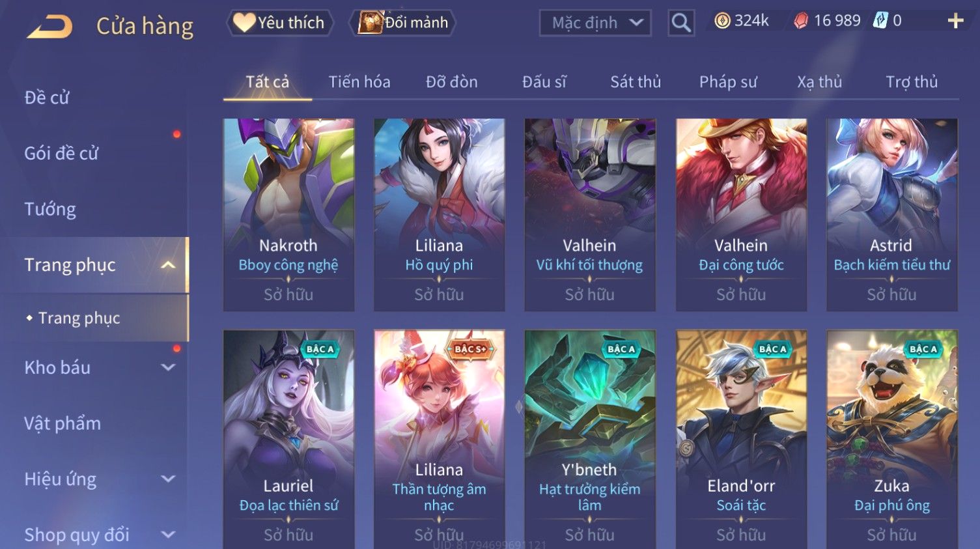The image size is (980, 549).
Task: Select the Tiến hóa tab
Action: tap(359, 82)
